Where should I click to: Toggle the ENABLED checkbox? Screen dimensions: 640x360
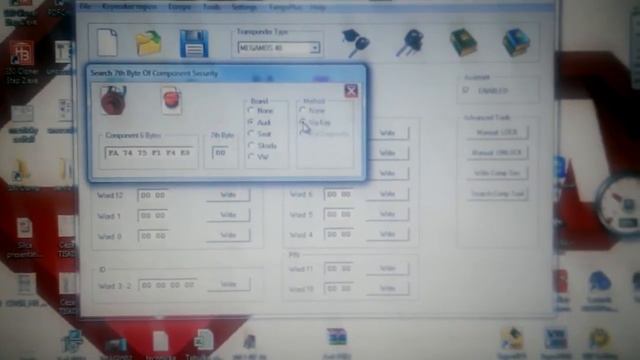466,90
